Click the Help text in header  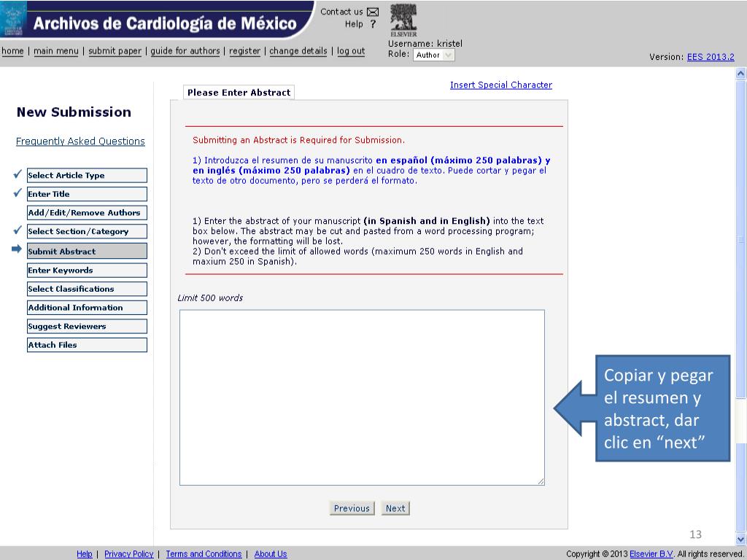pos(354,24)
